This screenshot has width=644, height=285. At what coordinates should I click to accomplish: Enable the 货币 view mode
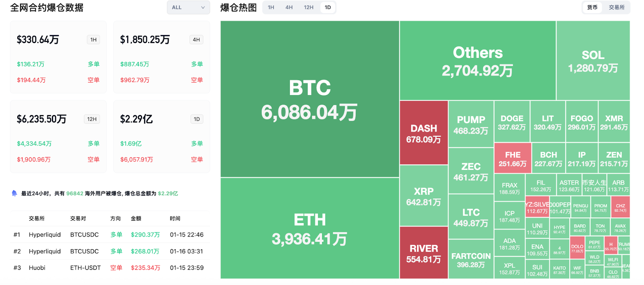point(592,7)
